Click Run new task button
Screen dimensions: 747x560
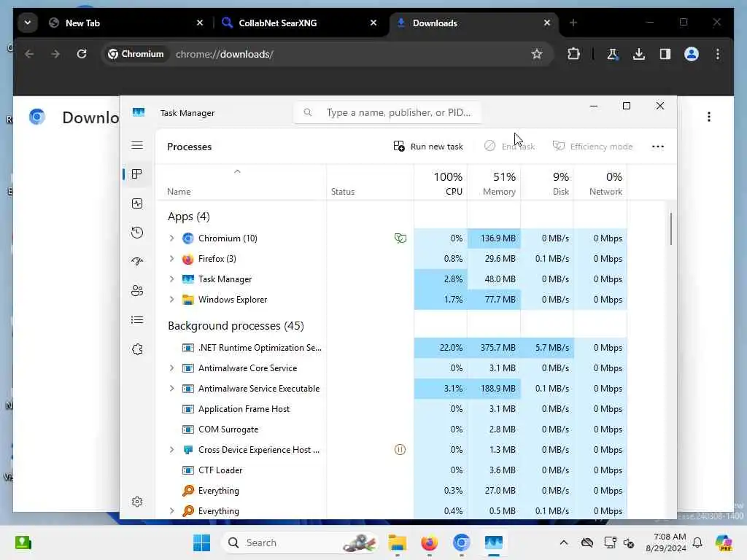[x=427, y=146]
